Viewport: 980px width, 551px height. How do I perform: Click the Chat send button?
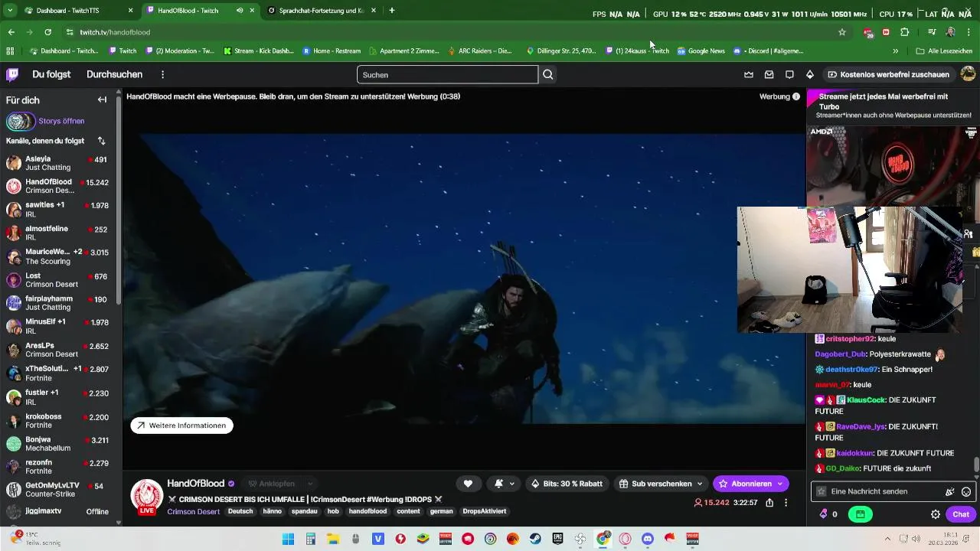(961, 514)
